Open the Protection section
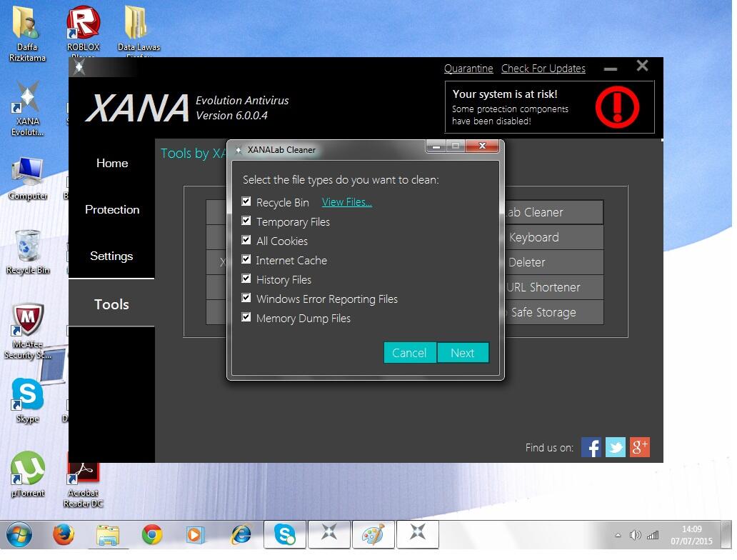The image size is (737, 560). click(112, 210)
